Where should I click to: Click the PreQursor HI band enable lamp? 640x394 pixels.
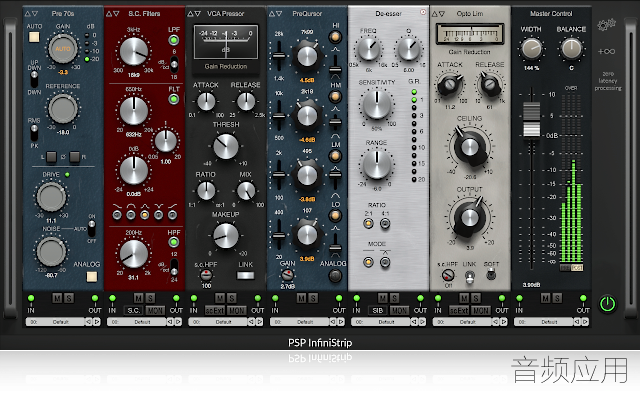[335, 37]
